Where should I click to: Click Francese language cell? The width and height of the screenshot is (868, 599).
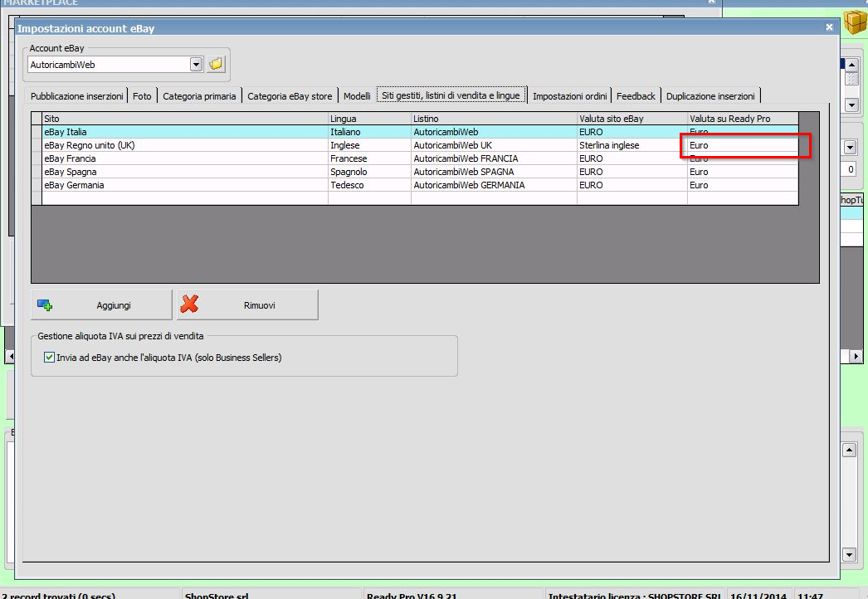pos(369,158)
